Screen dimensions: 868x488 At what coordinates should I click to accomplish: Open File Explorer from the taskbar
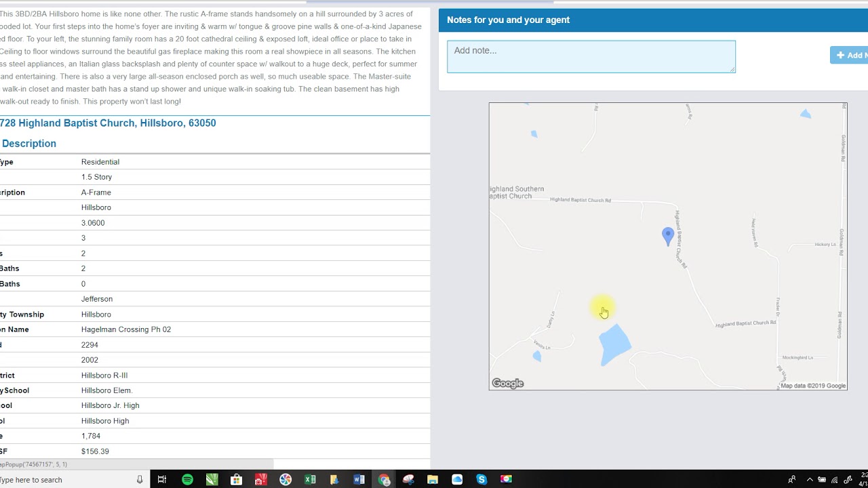[x=433, y=480]
